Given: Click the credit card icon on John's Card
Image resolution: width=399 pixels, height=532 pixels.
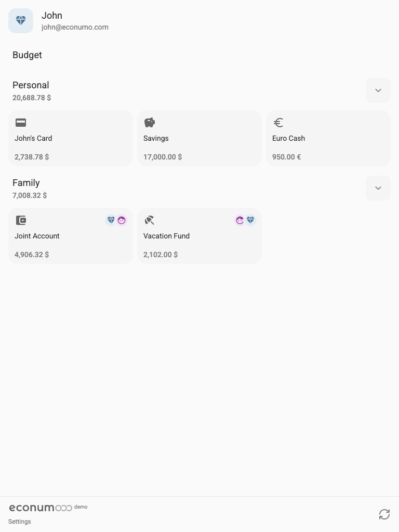Looking at the screenshot, I should click(x=21, y=123).
